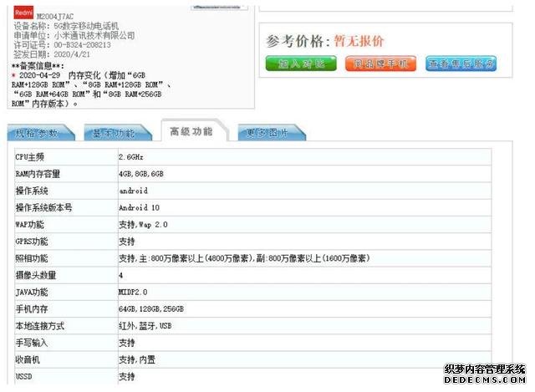Click the CPU主频 row label

click(30, 157)
